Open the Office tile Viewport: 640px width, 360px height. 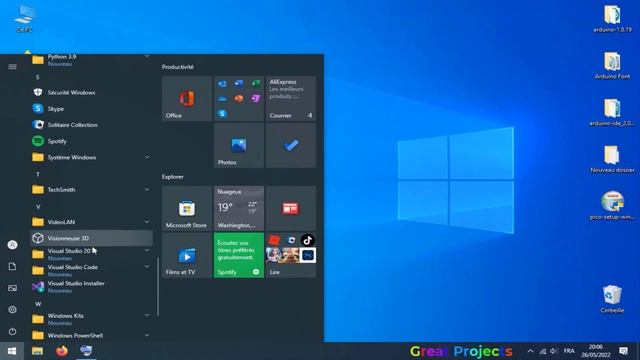point(187,98)
